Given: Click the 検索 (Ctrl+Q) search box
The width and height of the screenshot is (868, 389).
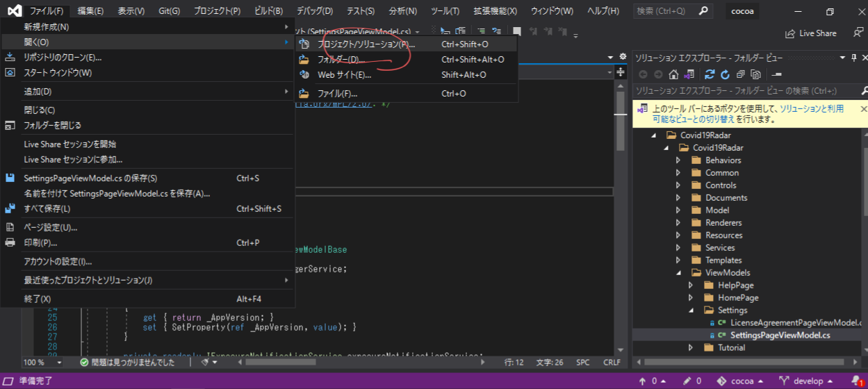Looking at the screenshot, I should click(672, 11).
